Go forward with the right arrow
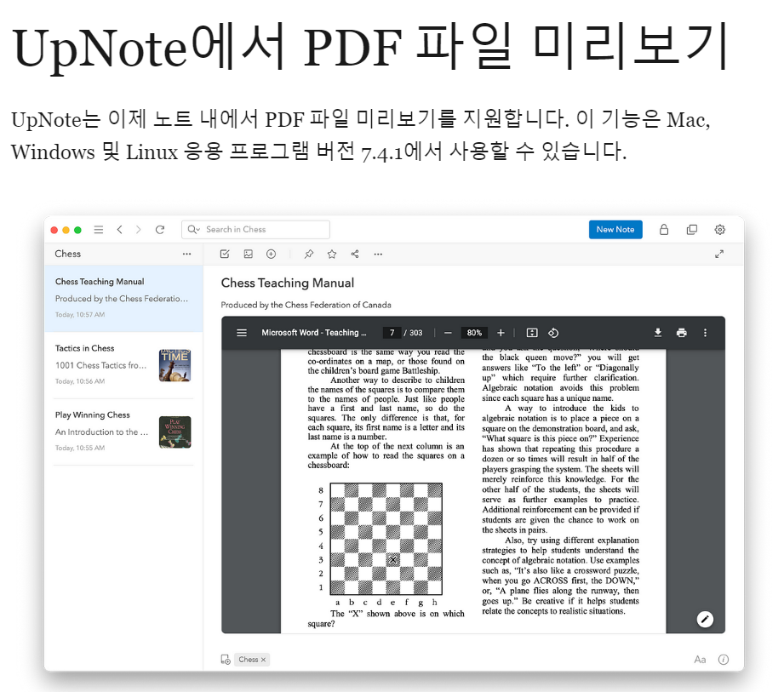Image resolution: width=784 pixels, height=692 pixels. click(139, 230)
